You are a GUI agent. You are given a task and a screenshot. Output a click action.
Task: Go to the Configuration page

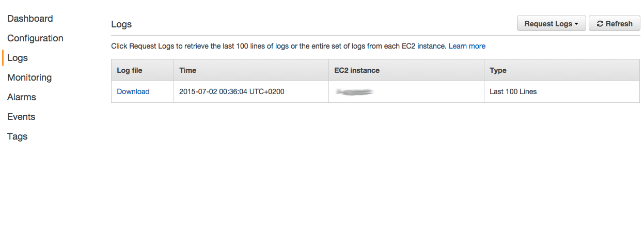[x=35, y=38]
